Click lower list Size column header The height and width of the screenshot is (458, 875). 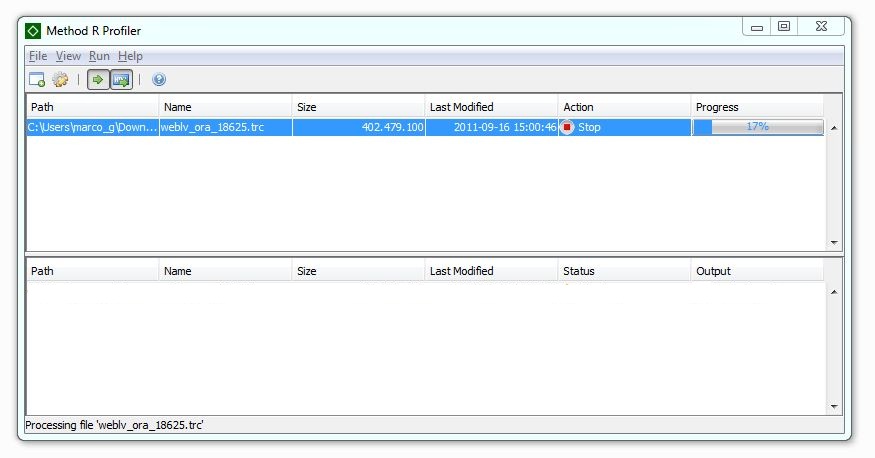pos(358,271)
